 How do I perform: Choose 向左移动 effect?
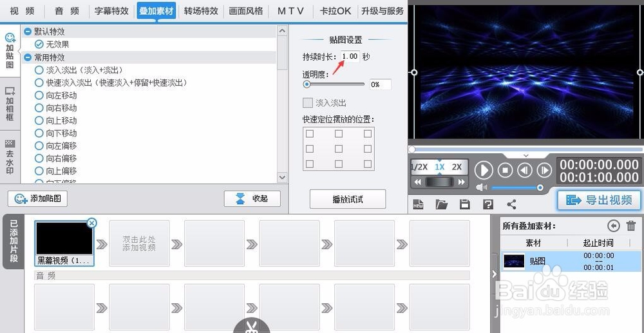pos(56,95)
